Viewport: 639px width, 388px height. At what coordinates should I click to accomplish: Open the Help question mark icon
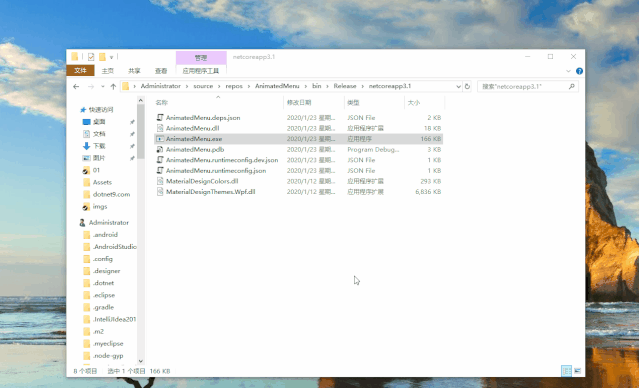point(580,71)
